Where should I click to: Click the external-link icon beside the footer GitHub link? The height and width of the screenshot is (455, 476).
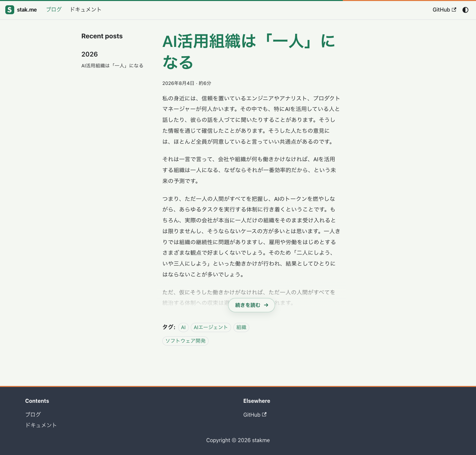point(264,414)
